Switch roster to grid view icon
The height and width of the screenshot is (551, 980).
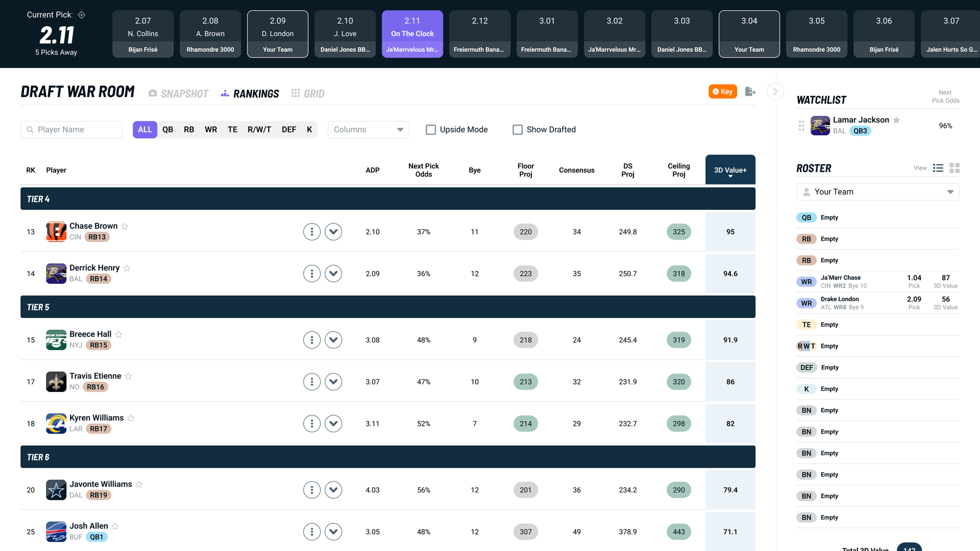point(954,168)
